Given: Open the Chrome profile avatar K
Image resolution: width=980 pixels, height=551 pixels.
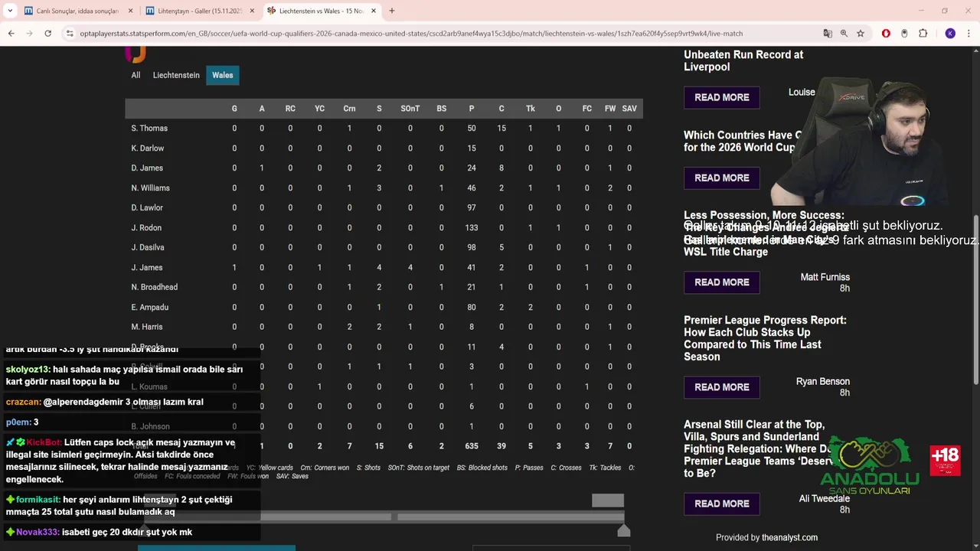Looking at the screenshot, I should (x=950, y=34).
